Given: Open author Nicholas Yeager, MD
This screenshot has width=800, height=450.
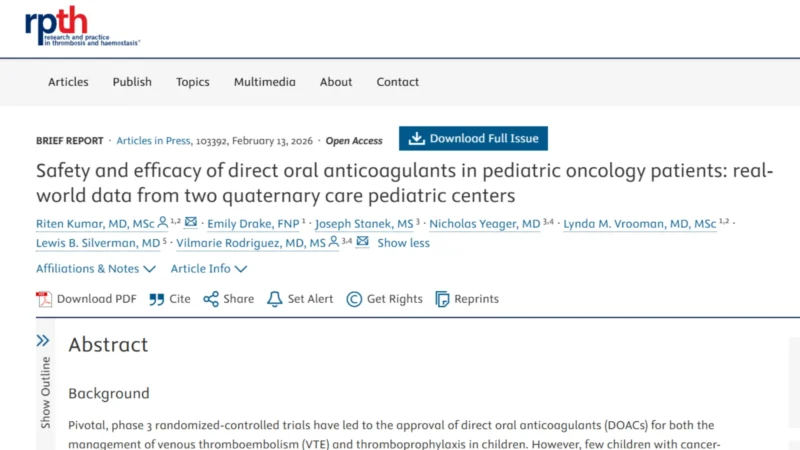Looking at the screenshot, I should (x=485, y=223).
